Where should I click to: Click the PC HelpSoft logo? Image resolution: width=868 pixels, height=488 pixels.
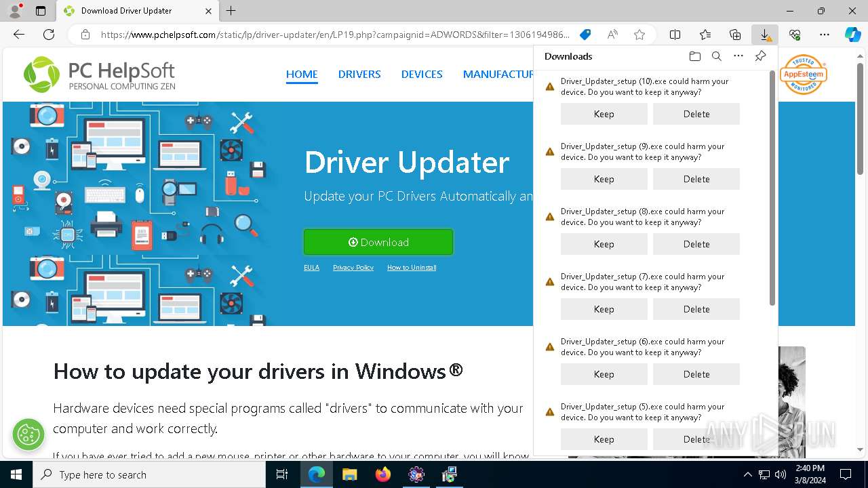tap(100, 75)
